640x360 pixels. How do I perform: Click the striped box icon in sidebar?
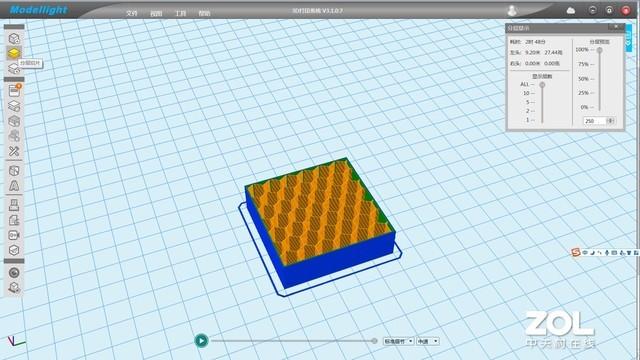pyautogui.click(x=14, y=121)
